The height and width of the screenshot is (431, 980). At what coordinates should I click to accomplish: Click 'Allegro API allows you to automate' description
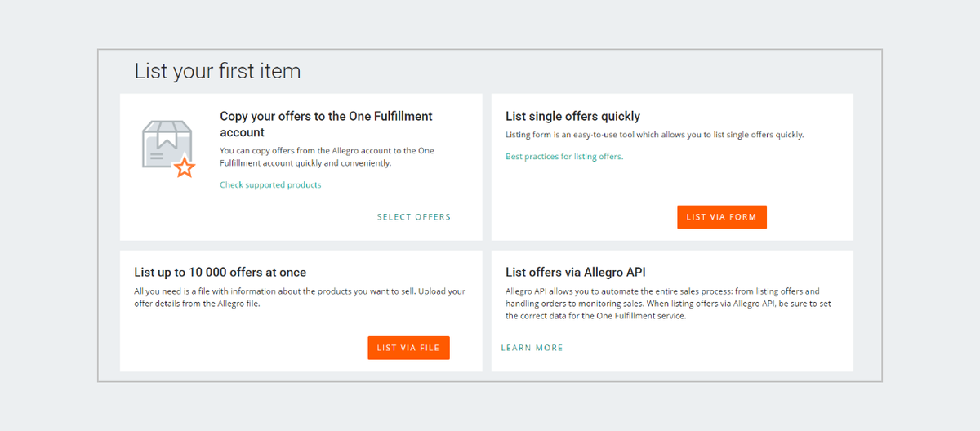pos(669,304)
